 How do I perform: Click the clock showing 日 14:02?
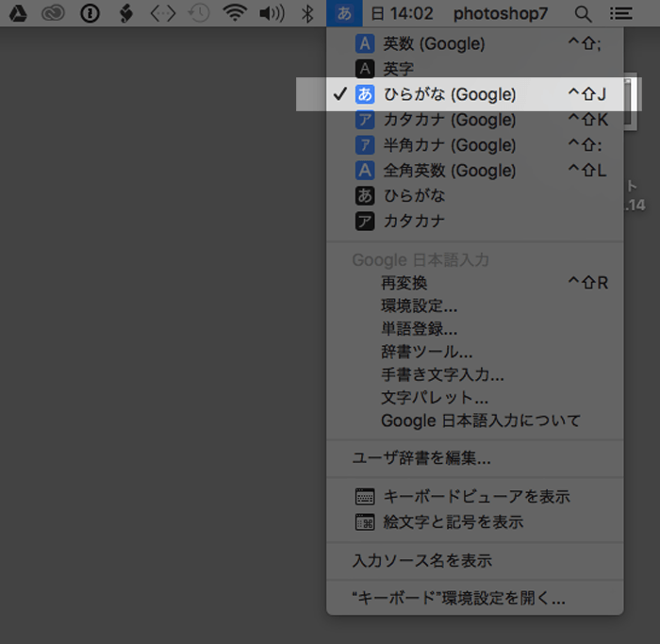pos(402,13)
